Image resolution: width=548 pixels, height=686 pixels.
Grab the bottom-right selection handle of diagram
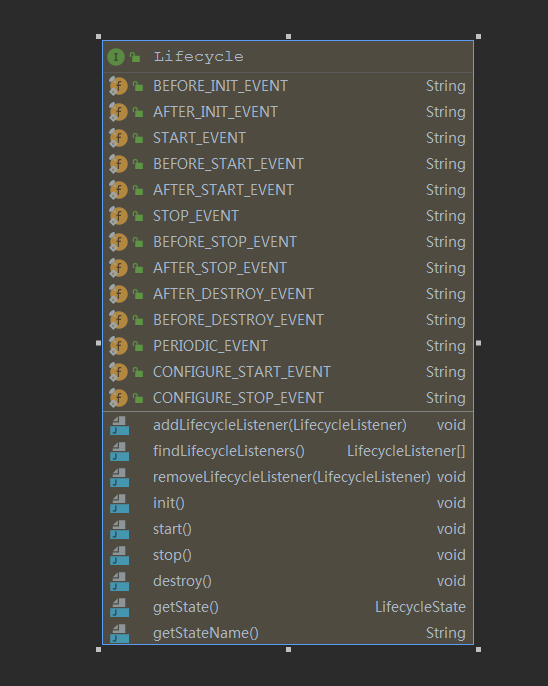coord(478,650)
